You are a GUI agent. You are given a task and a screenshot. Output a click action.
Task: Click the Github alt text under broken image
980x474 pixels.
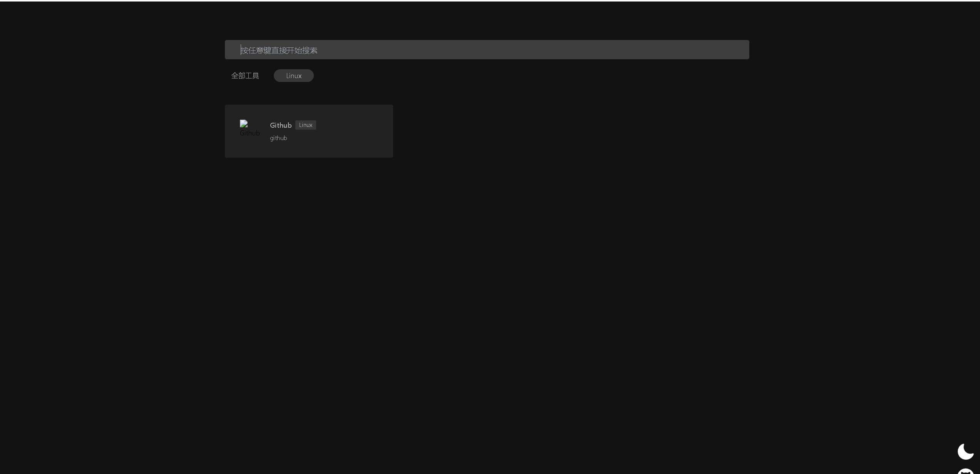(x=250, y=133)
